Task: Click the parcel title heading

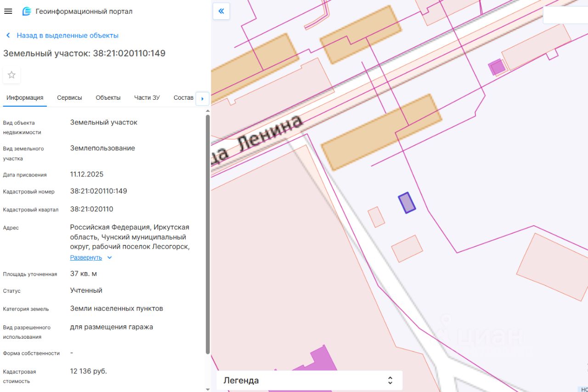Action: coord(84,53)
